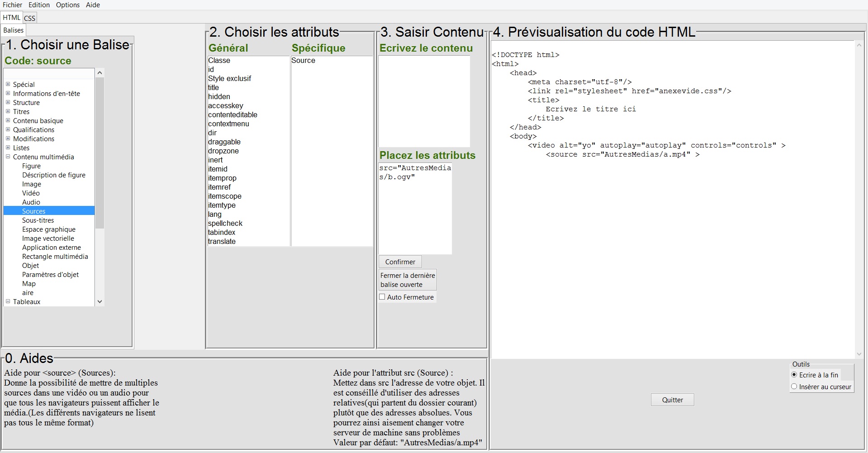Open the Options menu

click(67, 5)
